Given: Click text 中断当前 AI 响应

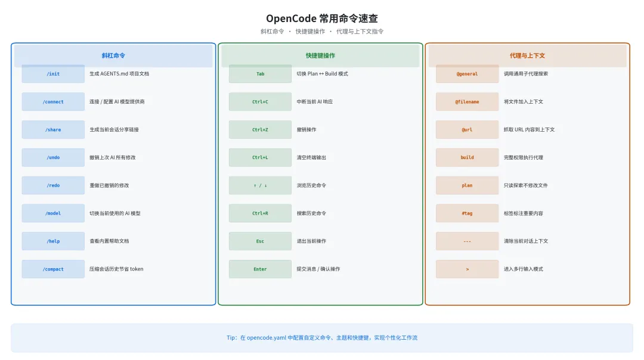Looking at the screenshot, I should pos(315,102).
